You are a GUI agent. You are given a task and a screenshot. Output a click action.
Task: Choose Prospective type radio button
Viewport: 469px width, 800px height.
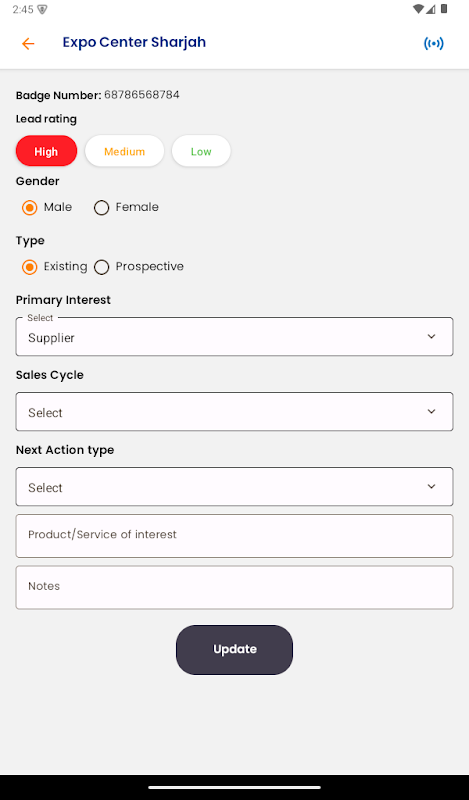(x=102, y=267)
